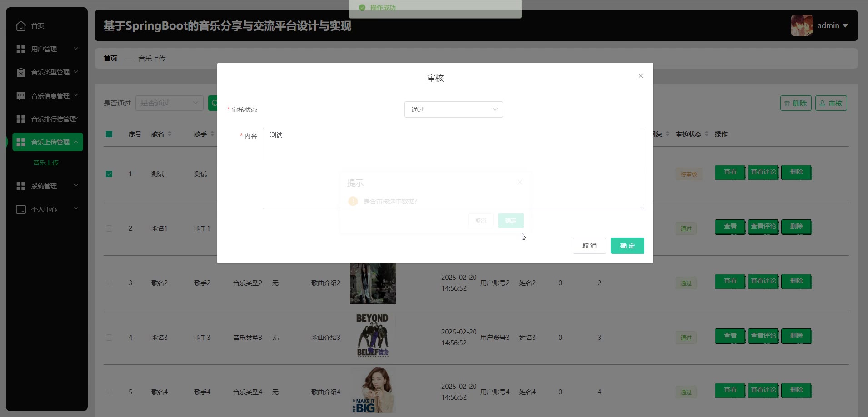Viewport: 868px width, 417px height.
Task: Click 确定 in the 审核 dialog
Action: coord(627,246)
